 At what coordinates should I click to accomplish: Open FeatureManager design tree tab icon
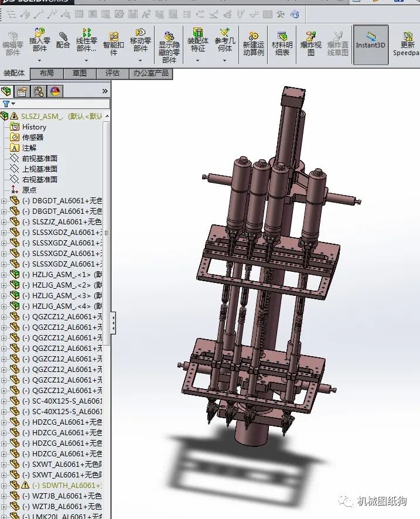click(6, 91)
